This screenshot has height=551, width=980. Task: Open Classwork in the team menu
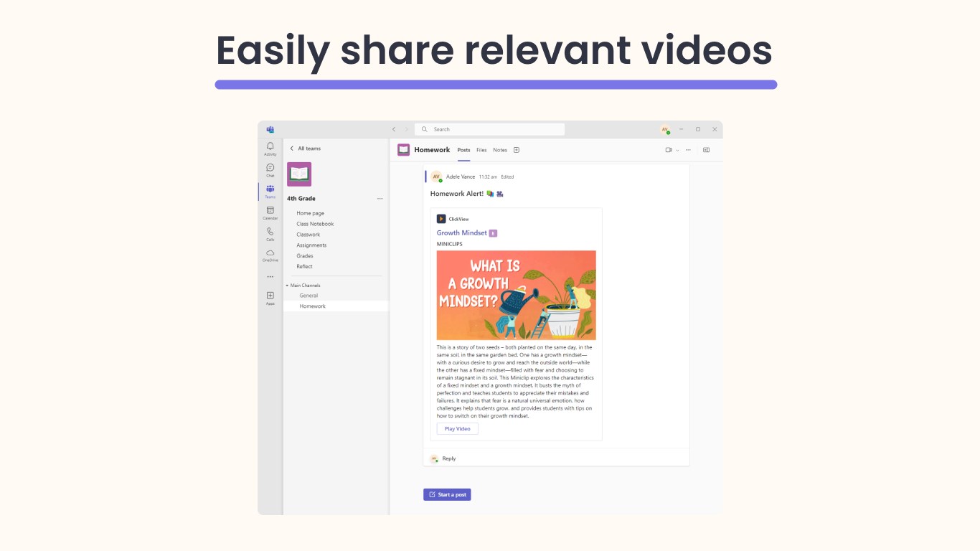(308, 235)
